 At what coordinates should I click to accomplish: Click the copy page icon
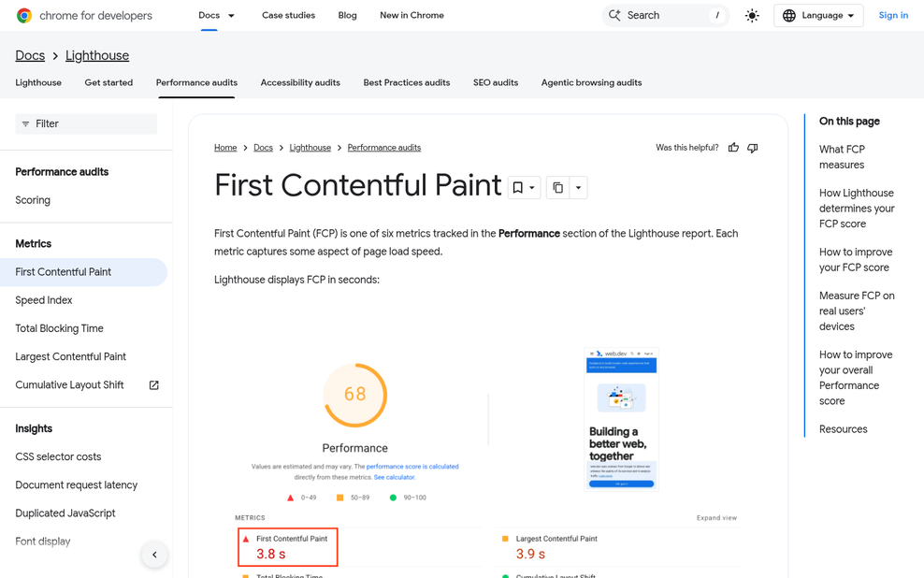[557, 187]
